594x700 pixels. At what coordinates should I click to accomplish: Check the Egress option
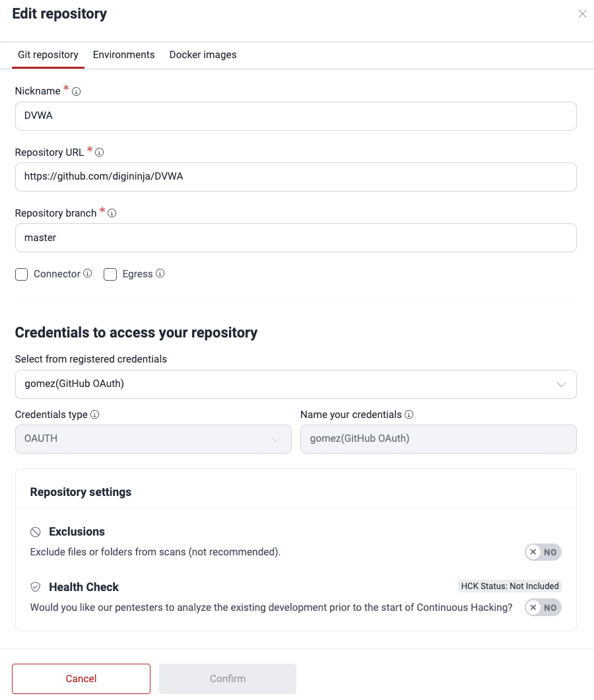[x=110, y=274]
